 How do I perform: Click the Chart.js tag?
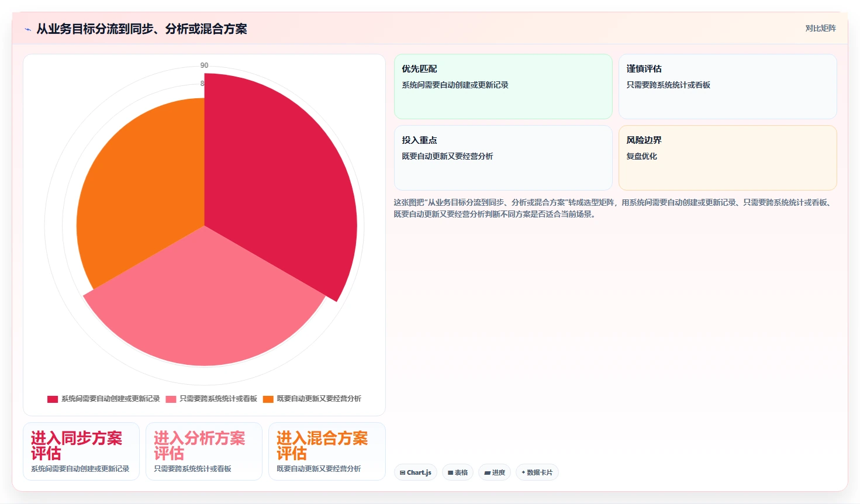(416, 472)
